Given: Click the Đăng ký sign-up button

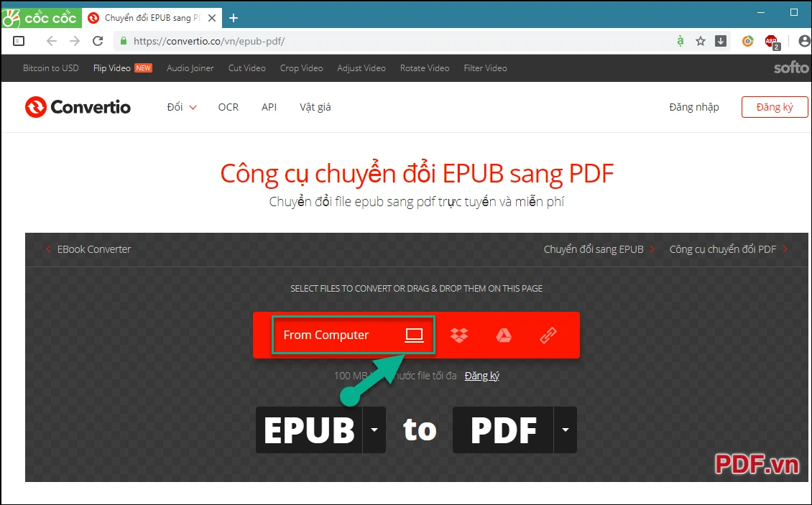Looking at the screenshot, I should (x=774, y=107).
